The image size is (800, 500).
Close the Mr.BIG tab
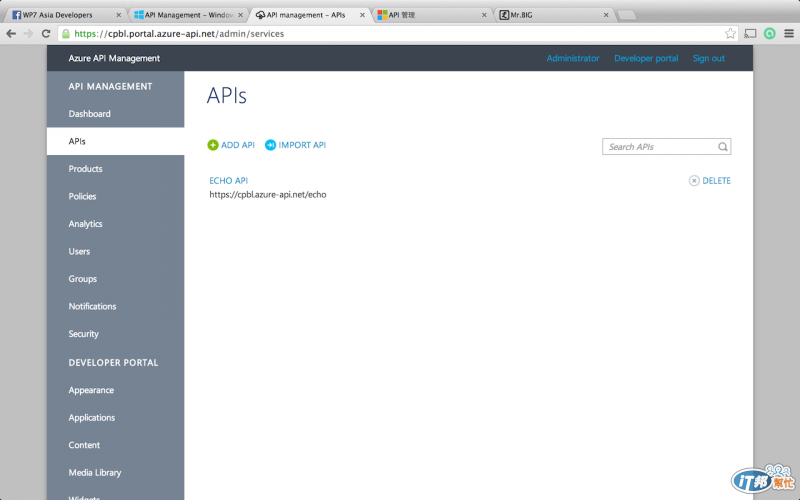[606, 15]
